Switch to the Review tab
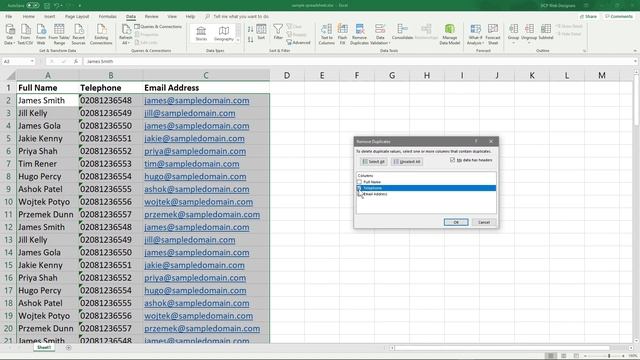The width and height of the screenshot is (640, 360). 151,16
